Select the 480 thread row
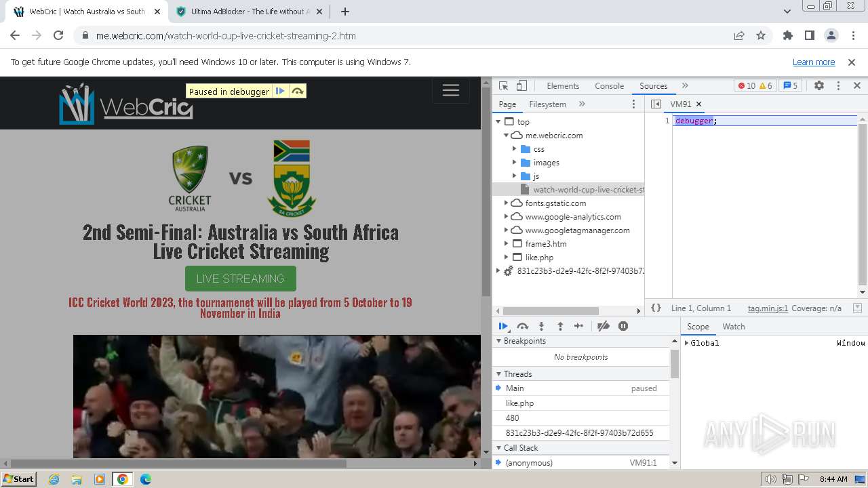 tap(581, 418)
